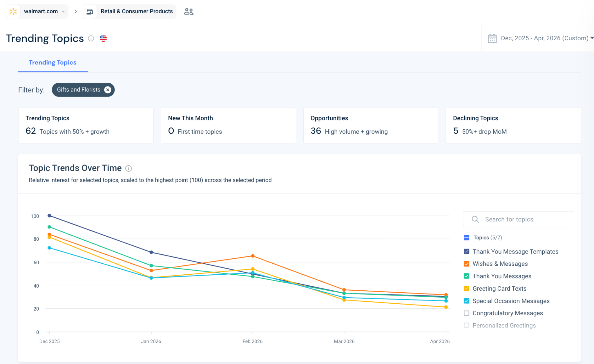594x364 pixels.
Task: Click orange Feb 2026 peak data point
Action: (x=253, y=256)
